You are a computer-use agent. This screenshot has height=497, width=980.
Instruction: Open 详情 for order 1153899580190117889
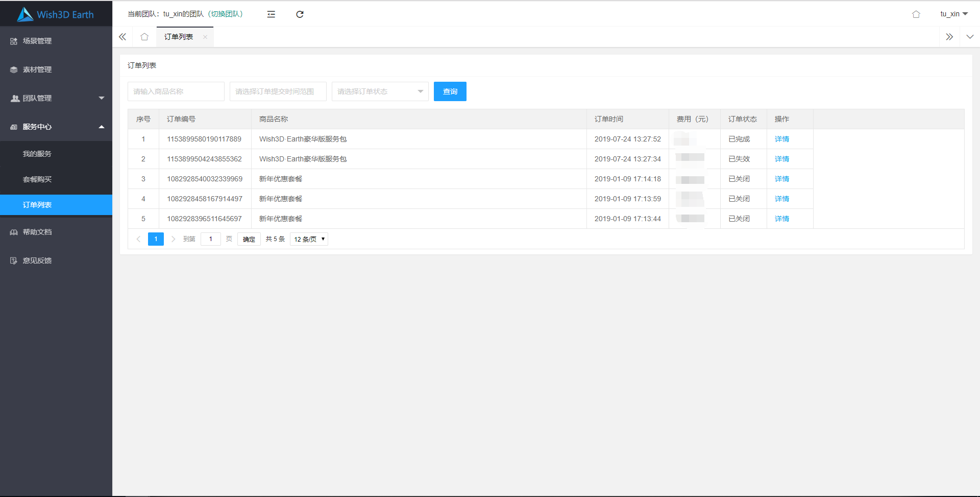tap(781, 139)
